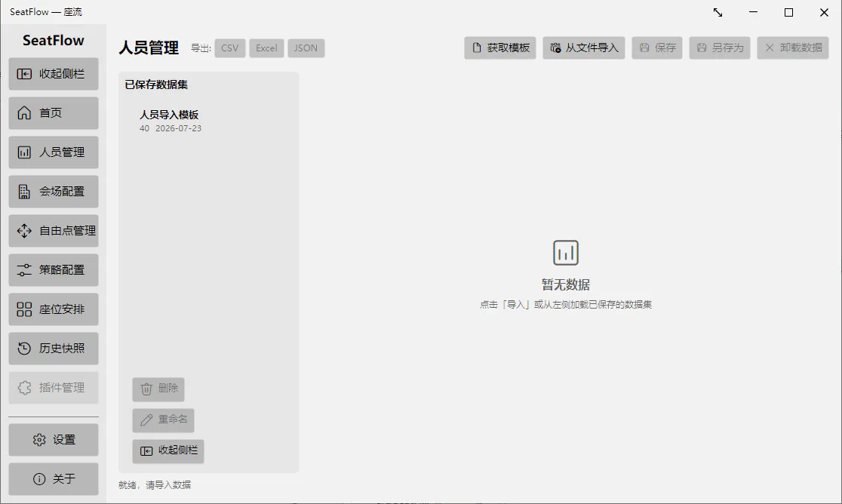This screenshot has height=504, width=842.
Task: Click the panel icon on dataset 收起侧栏
Action: point(146,451)
